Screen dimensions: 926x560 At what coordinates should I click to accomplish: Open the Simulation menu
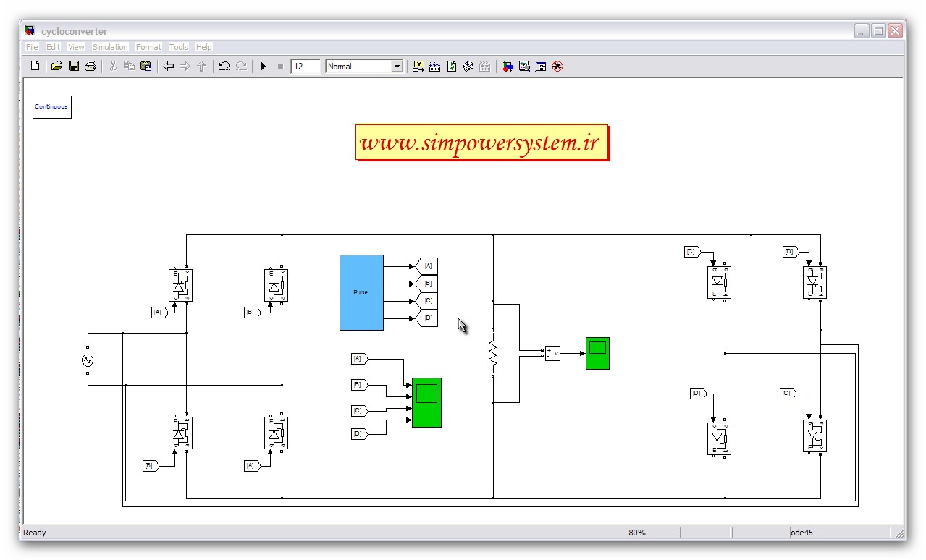pos(110,47)
